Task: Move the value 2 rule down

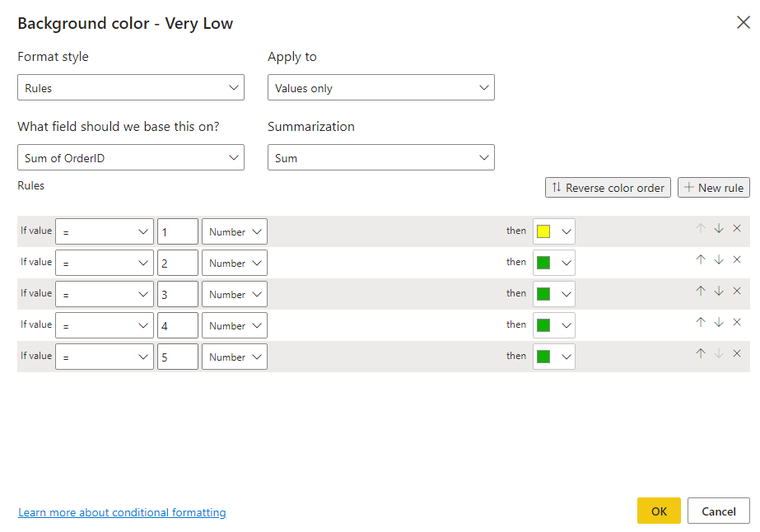Action: tap(719, 259)
